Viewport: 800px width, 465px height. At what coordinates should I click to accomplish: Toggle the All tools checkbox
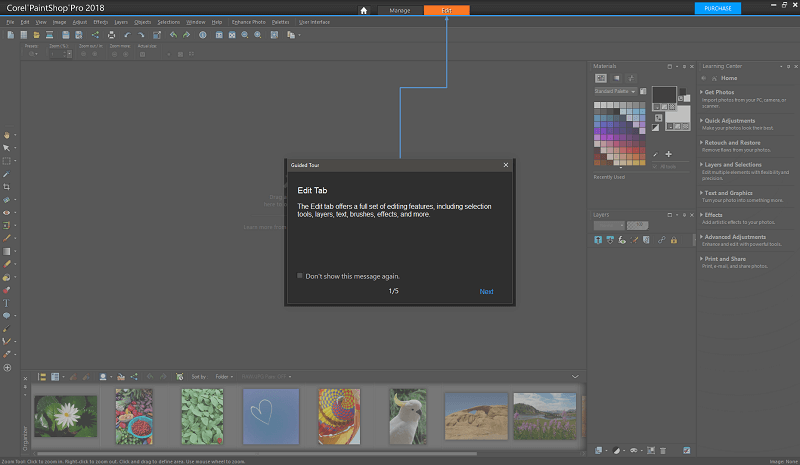pyautogui.click(x=655, y=166)
